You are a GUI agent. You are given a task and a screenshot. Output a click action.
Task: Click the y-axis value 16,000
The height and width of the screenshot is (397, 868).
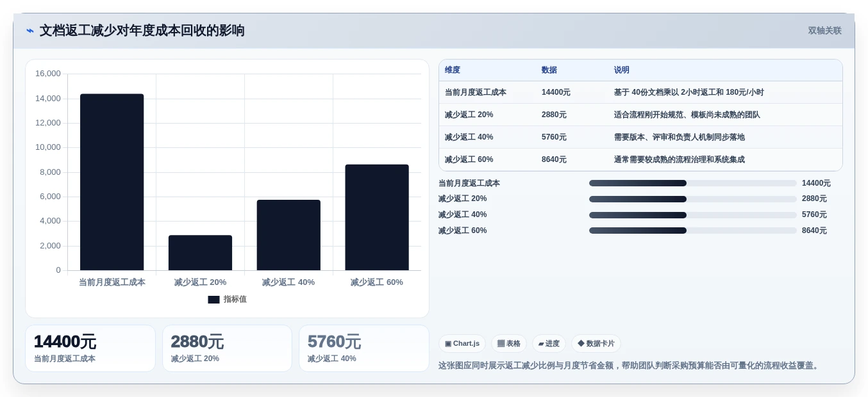48,74
